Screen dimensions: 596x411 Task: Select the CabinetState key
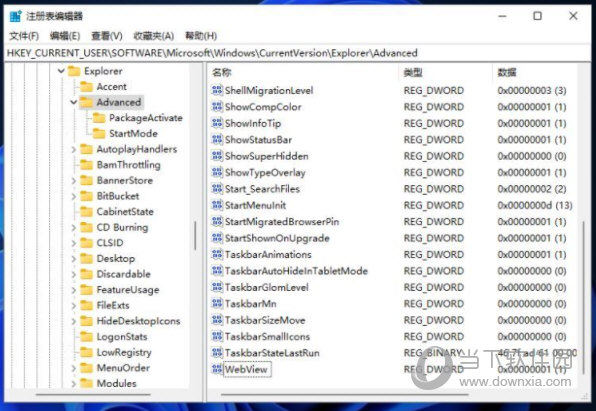(125, 212)
